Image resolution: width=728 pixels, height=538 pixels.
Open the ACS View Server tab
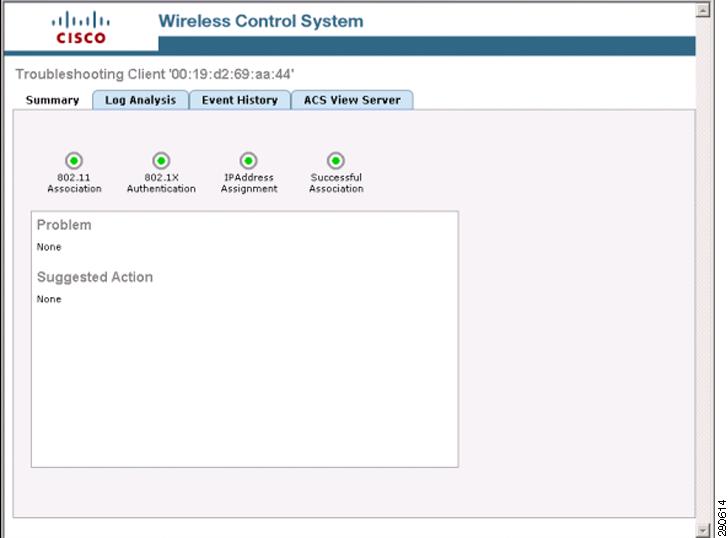click(352, 100)
